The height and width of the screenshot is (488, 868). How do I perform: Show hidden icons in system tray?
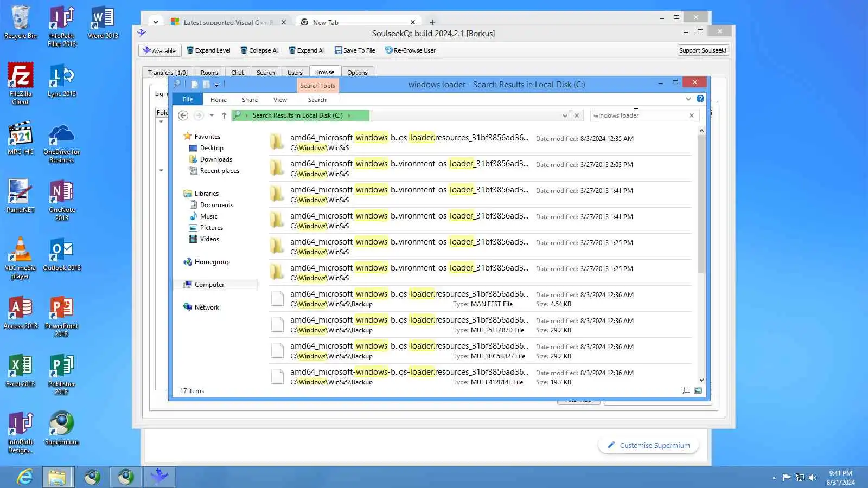[x=774, y=478]
